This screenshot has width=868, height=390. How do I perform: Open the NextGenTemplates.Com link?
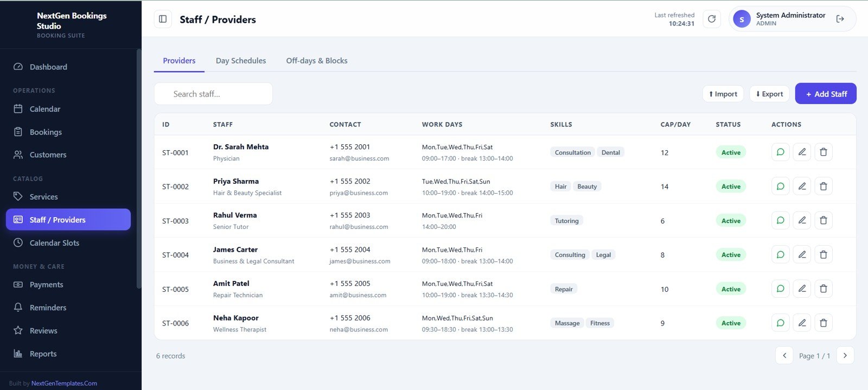(x=64, y=383)
